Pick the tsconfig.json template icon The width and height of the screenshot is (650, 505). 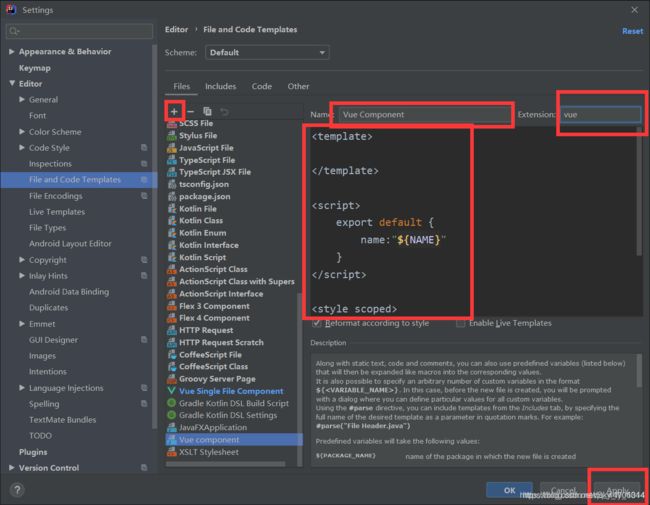172,184
